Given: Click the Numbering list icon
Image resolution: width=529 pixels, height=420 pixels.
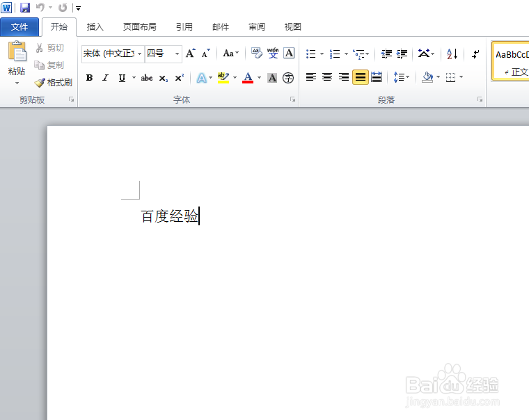Looking at the screenshot, I should click(x=335, y=54).
